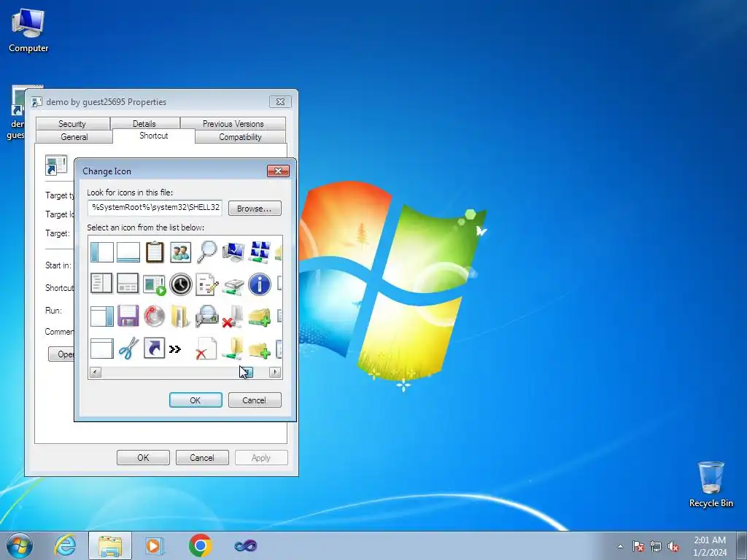Click the icon file path field
The height and width of the screenshot is (560, 747).
click(155, 208)
